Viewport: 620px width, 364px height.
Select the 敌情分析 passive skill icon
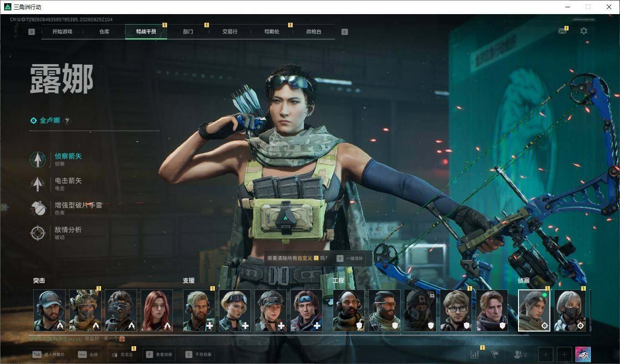click(38, 233)
